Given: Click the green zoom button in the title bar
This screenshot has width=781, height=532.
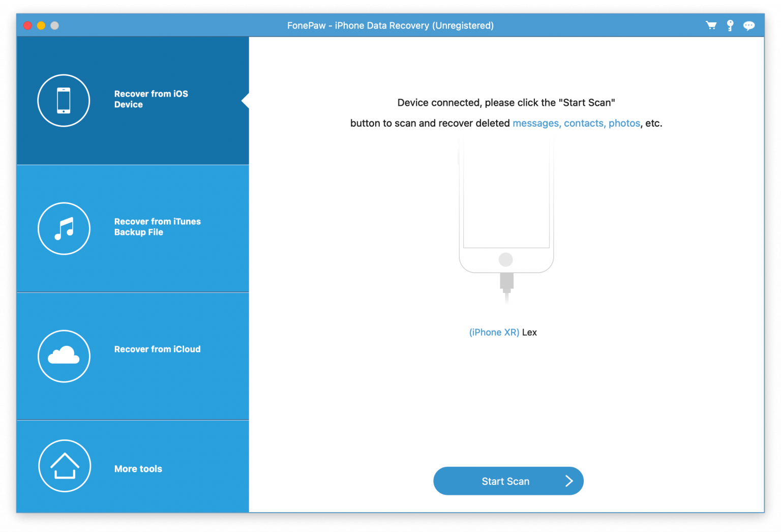Looking at the screenshot, I should [54, 25].
